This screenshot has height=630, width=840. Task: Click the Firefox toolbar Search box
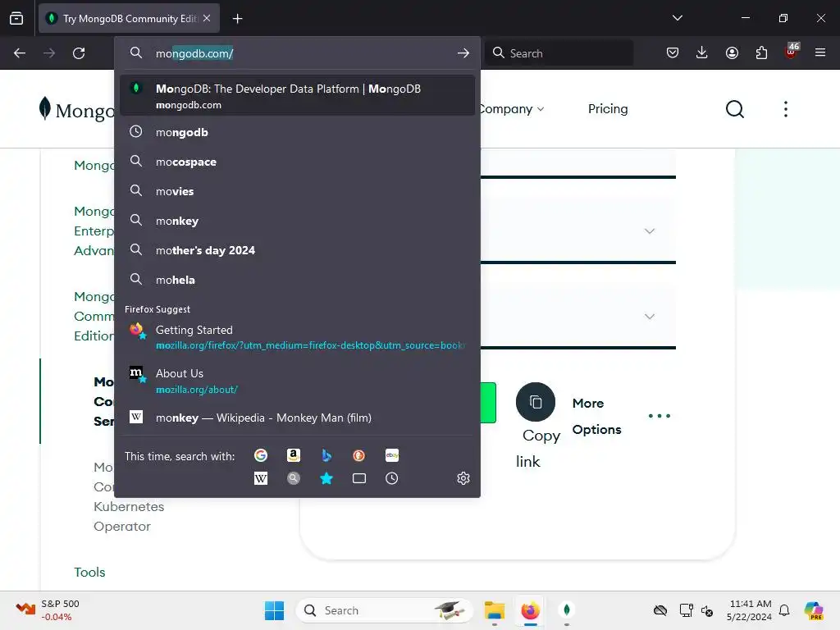click(x=559, y=53)
